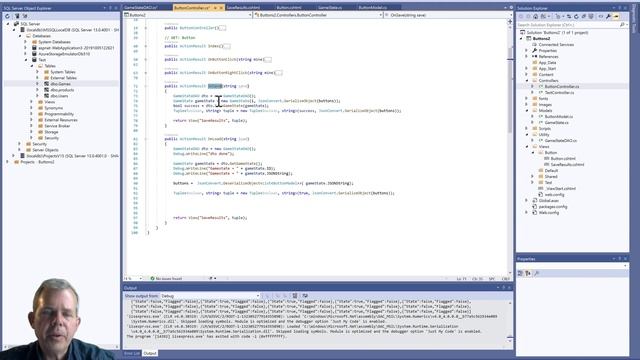Switch to ButtonModel.cs editor tab
This screenshot has width=640, height=360.
(373, 7)
